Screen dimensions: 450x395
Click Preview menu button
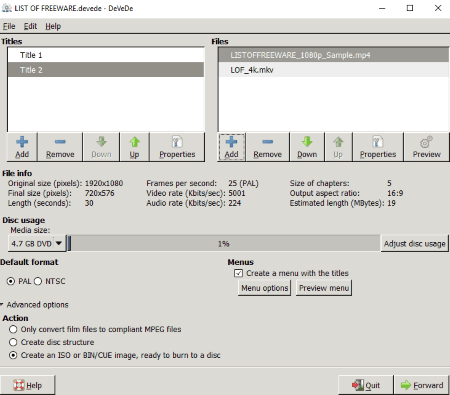pos(324,288)
